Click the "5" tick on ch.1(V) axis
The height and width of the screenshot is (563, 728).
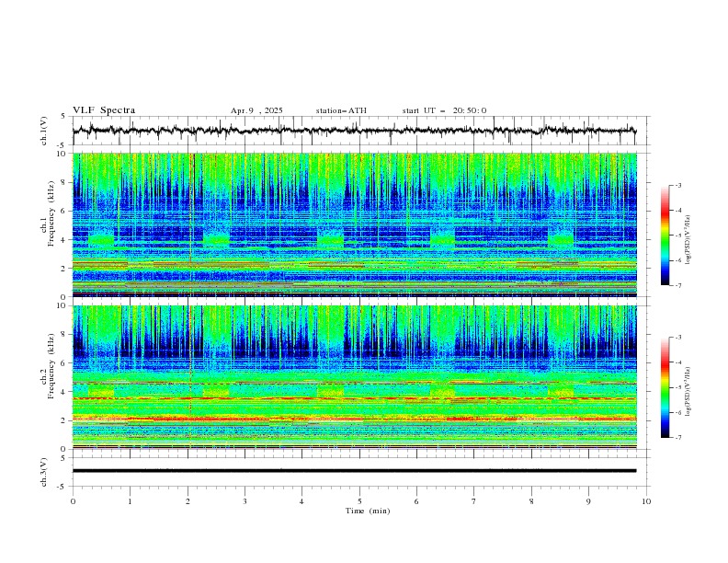click(63, 117)
